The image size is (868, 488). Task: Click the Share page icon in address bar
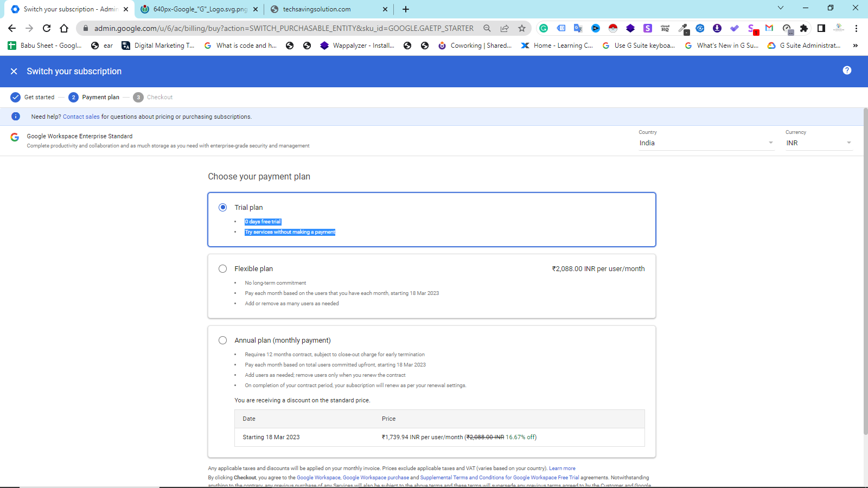(505, 28)
